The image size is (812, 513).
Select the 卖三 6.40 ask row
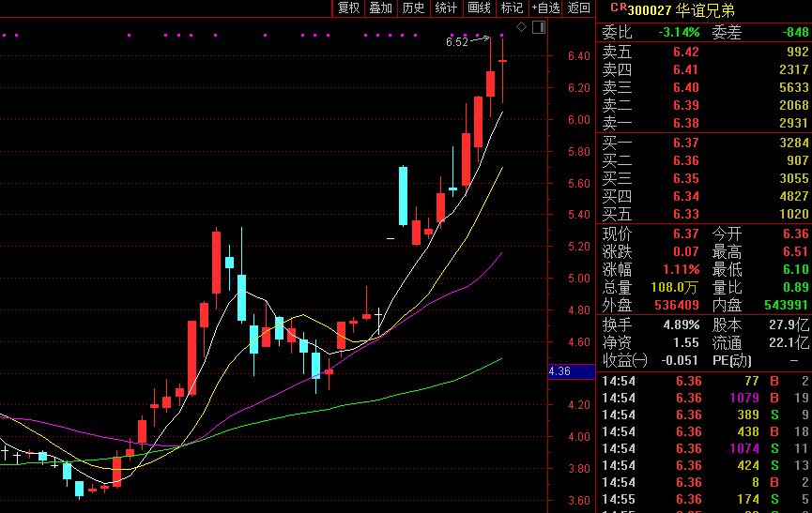(704, 87)
